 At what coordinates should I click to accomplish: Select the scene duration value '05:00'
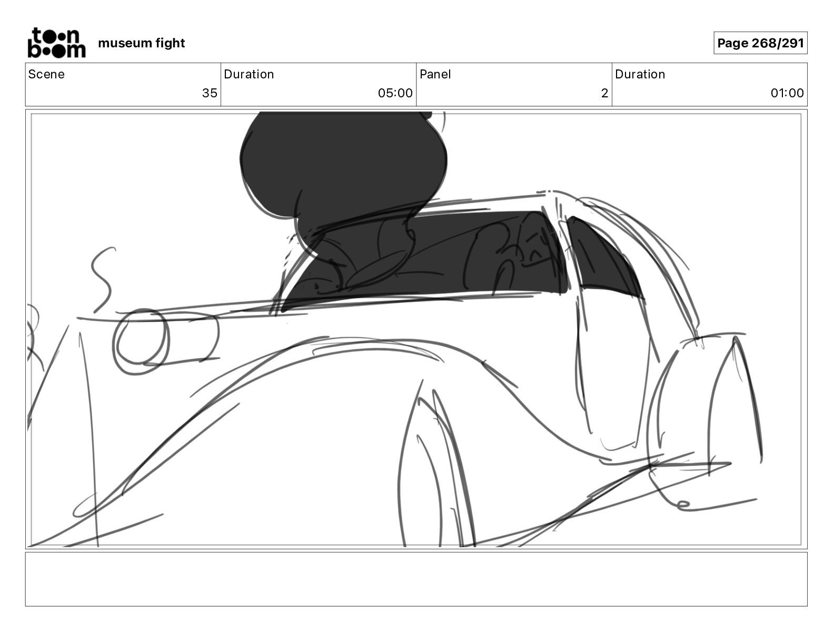pos(395,93)
